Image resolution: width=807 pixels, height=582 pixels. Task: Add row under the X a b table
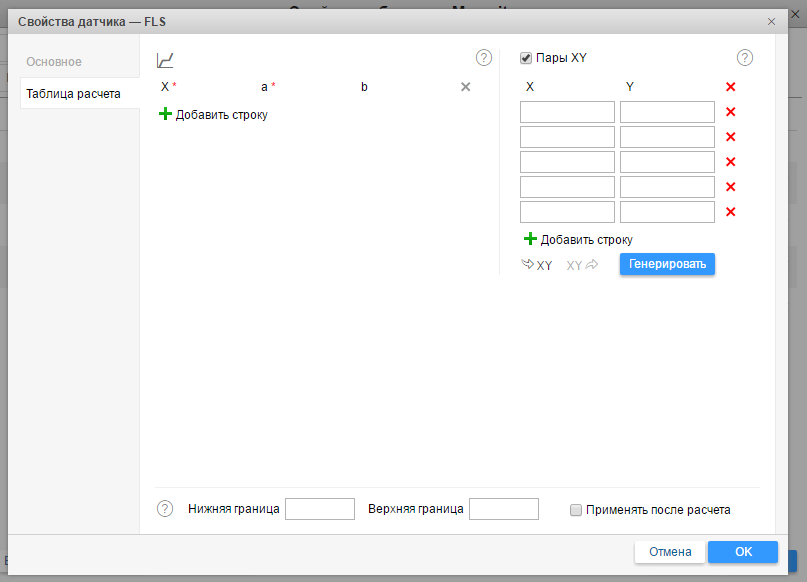213,115
